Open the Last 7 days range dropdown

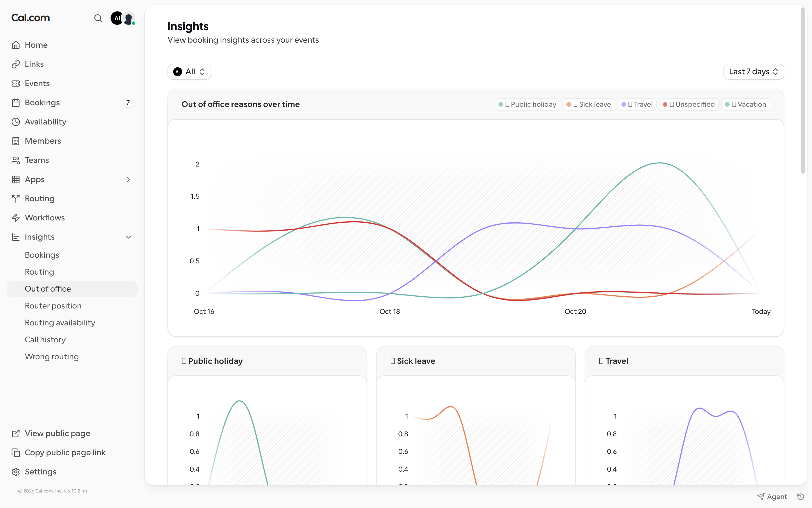[754, 72]
